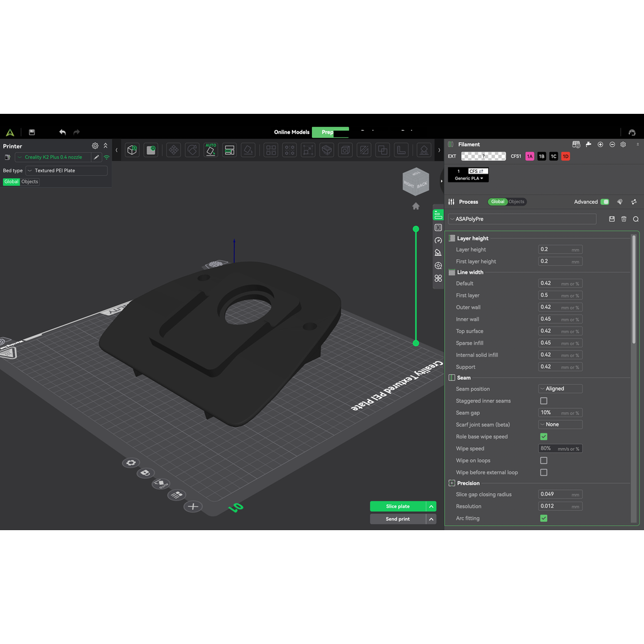Select the red 1D filament color swatch
The image size is (644, 644).
pyautogui.click(x=565, y=157)
